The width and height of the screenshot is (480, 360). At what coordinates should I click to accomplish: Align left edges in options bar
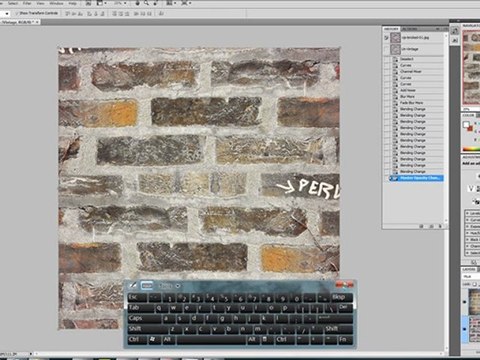point(90,14)
